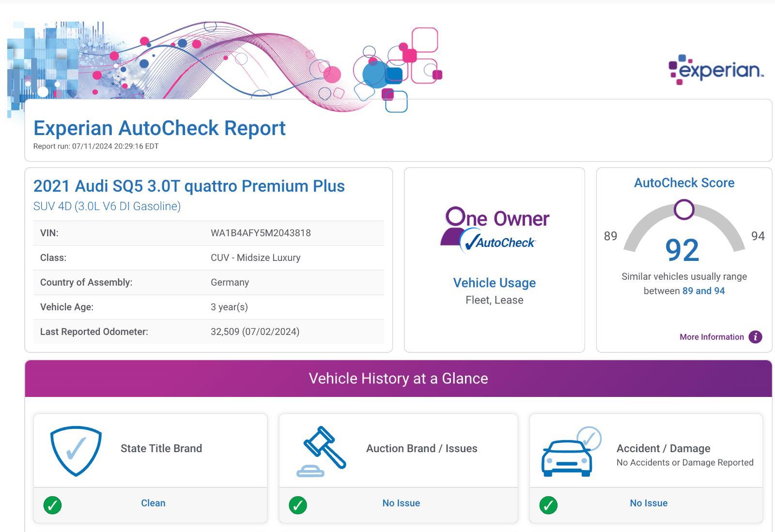Click the Auction Brand gavel icon
The width and height of the screenshot is (775, 532).
(322, 451)
